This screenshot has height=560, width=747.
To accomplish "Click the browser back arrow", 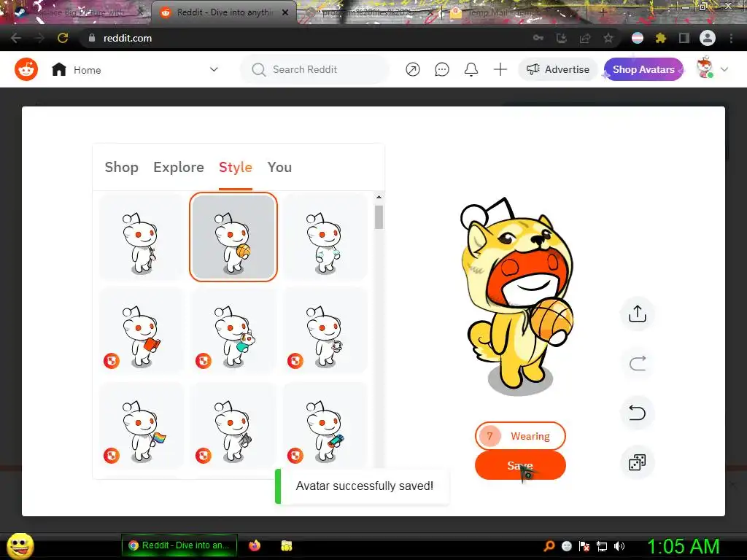I will coord(16,38).
